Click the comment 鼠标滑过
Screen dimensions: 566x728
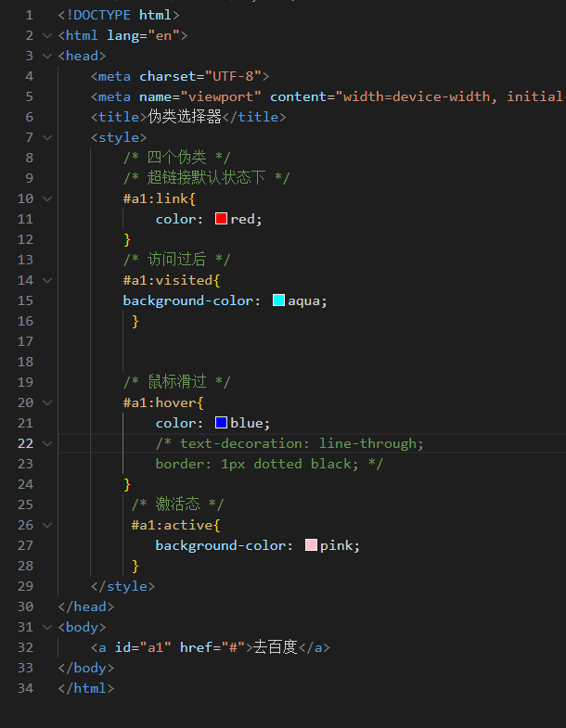coord(176,383)
